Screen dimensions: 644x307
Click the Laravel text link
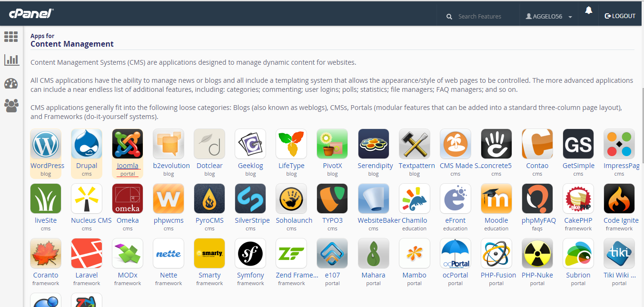coord(87,275)
